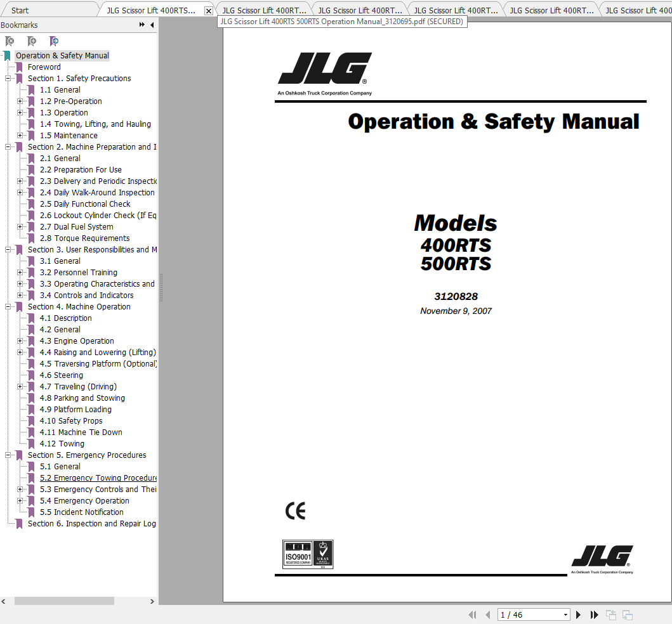Go to the next page

click(578, 615)
